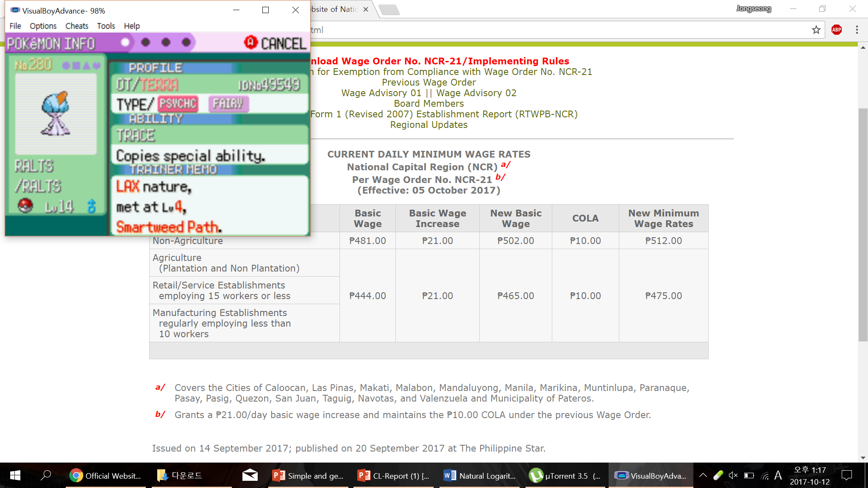Open the Wi-Fi network tray icon

click(x=765, y=476)
